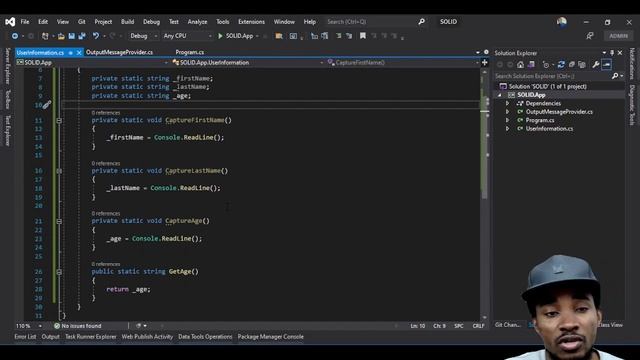Image resolution: width=640 pixels, height=360 pixels.
Task: Open the Build menu
Action: (127, 22)
